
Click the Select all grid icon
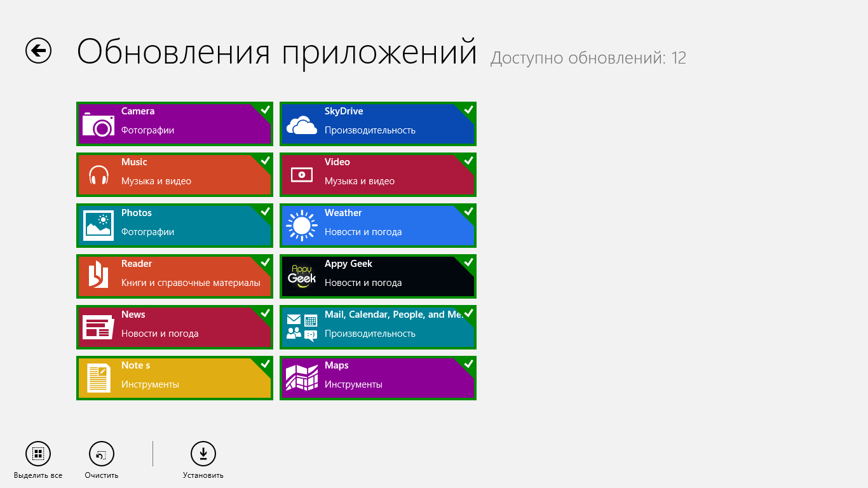tap(38, 454)
